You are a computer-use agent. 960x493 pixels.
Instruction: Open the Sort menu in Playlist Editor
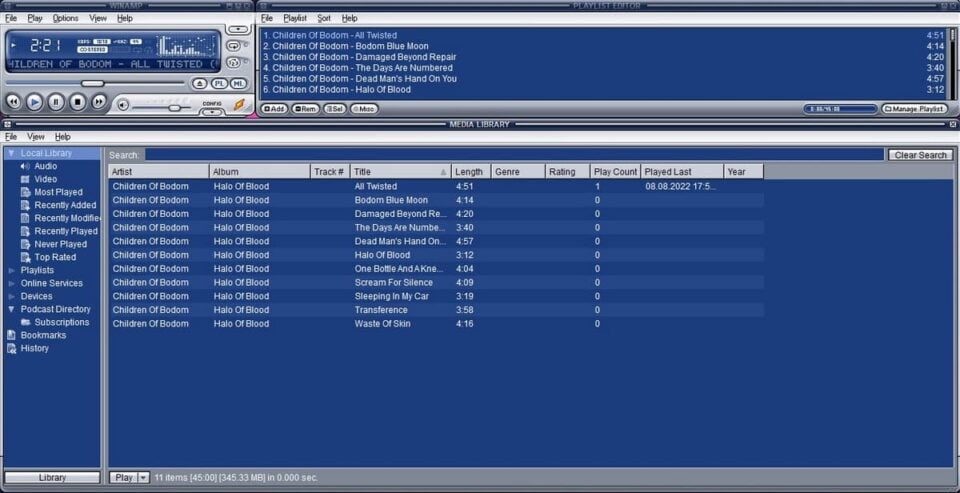click(x=324, y=18)
